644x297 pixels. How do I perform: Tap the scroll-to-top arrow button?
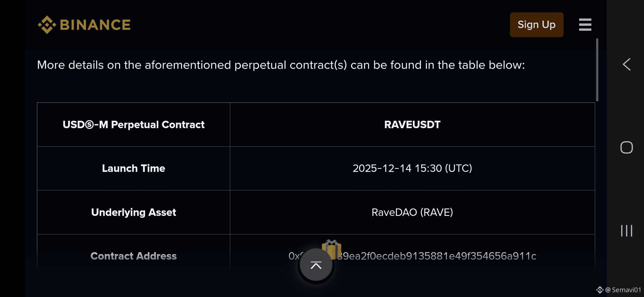pyautogui.click(x=316, y=265)
